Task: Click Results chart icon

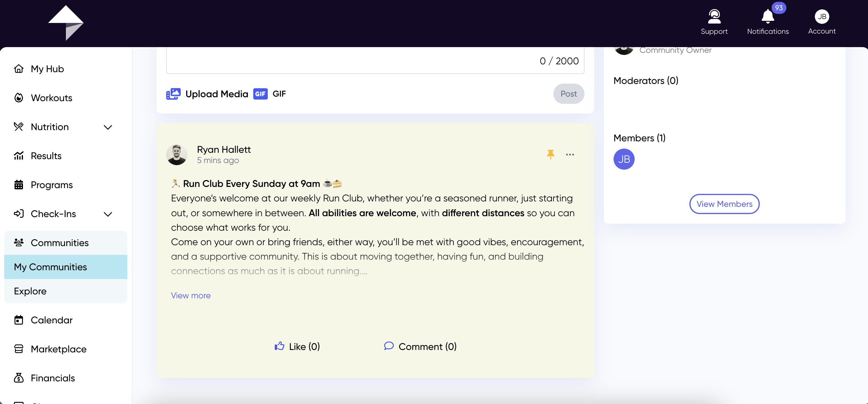Action: 19,156
